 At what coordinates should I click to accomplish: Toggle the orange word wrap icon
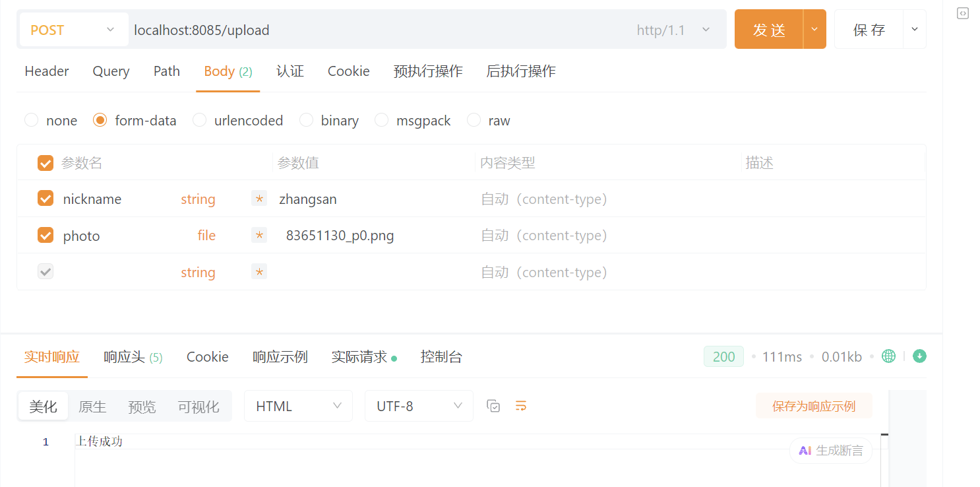521,406
